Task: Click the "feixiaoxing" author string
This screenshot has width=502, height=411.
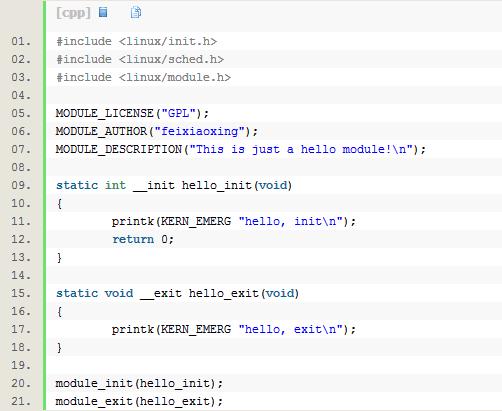Action: pos(200,131)
